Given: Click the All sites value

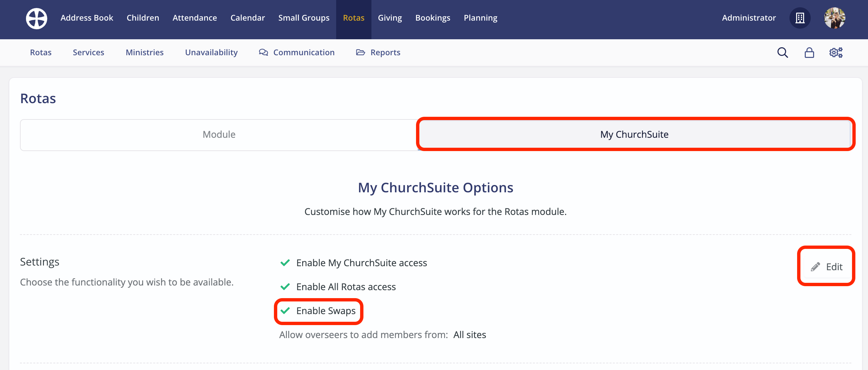Looking at the screenshot, I should 469,335.
